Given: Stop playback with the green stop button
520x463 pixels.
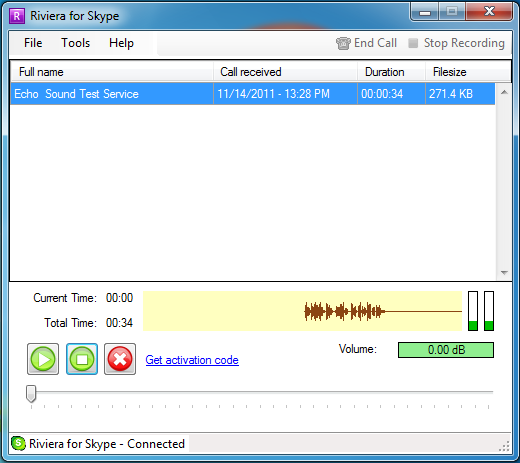Looking at the screenshot, I should pos(82,359).
